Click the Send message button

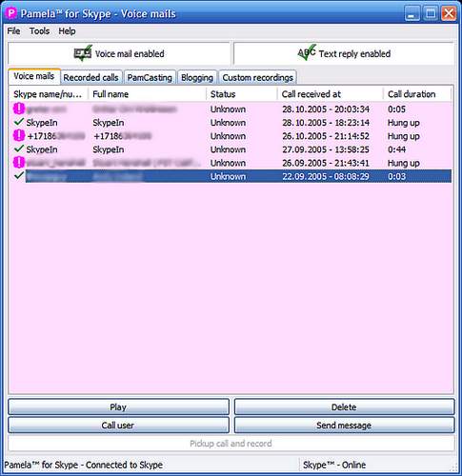344,426
